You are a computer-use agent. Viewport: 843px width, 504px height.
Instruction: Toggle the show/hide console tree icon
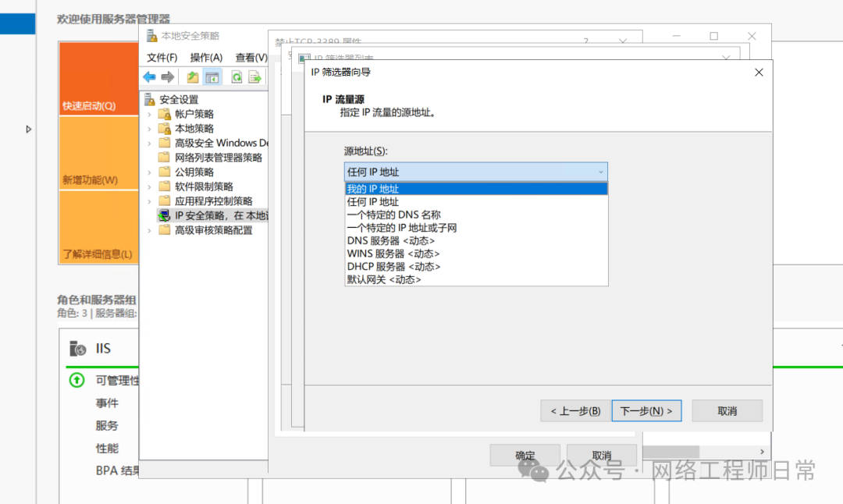(212, 77)
